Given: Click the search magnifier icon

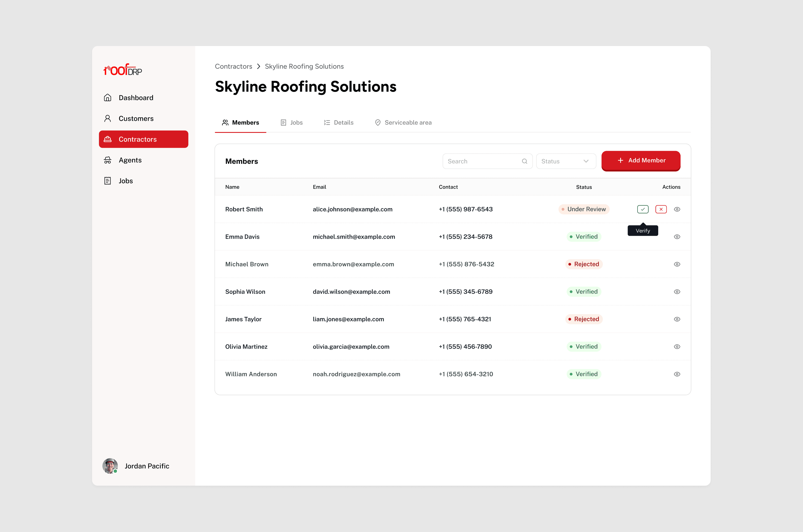Looking at the screenshot, I should pos(524,161).
